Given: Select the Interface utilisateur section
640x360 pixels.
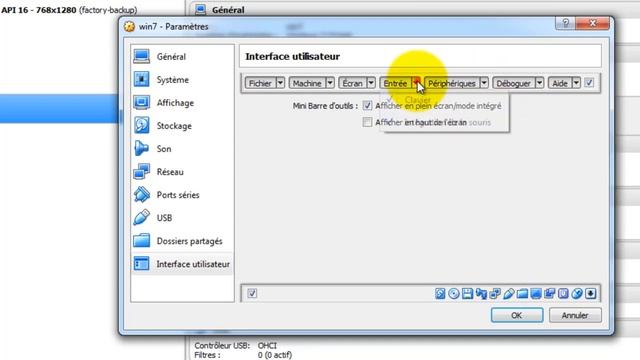Looking at the screenshot, I should point(182,264).
